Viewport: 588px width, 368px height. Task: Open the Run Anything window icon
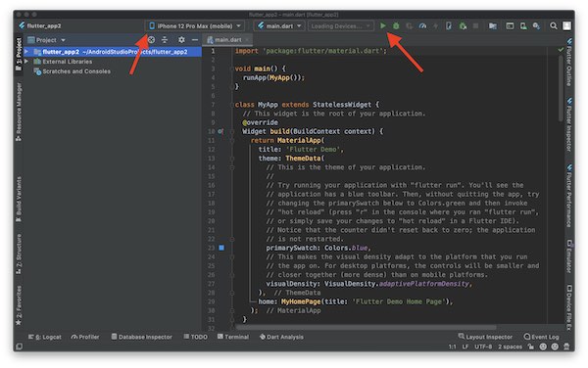pos(510,25)
